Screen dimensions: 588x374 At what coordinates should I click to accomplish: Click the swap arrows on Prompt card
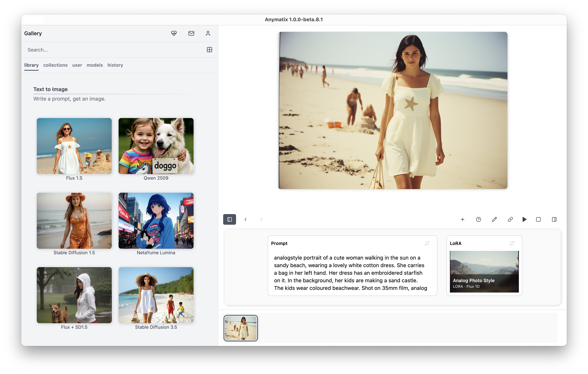pyautogui.click(x=427, y=243)
